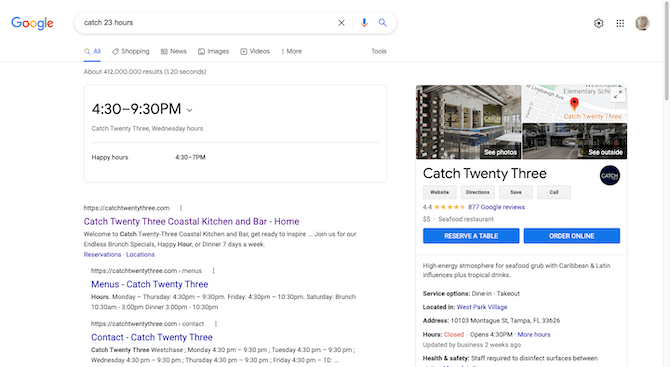Click the address '10103 Montague St, Tampa' text
This screenshot has width=670, height=367.
pyautogui.click(x=505, y=321)
